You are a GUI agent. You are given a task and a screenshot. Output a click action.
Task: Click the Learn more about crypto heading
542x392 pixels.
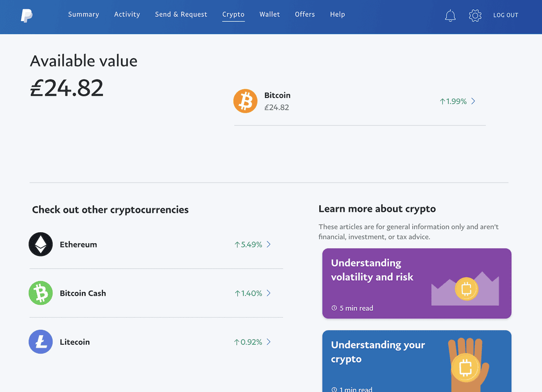pos(377,208)
